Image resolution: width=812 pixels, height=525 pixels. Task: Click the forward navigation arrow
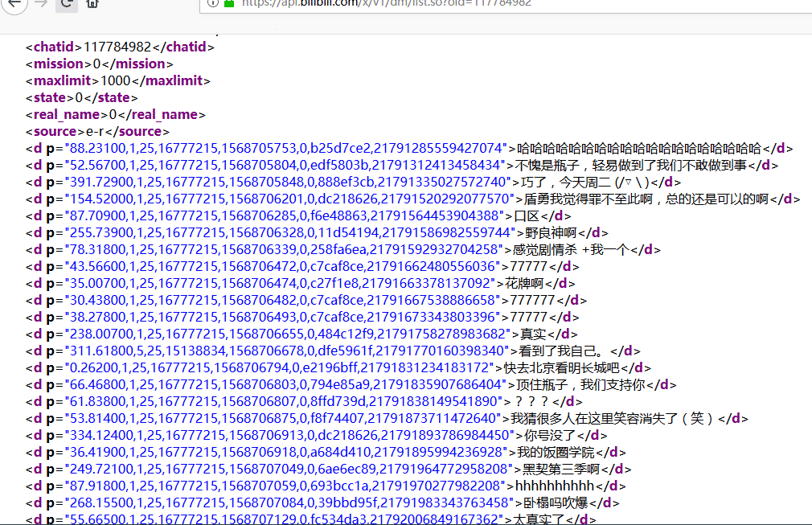(41, 3)
